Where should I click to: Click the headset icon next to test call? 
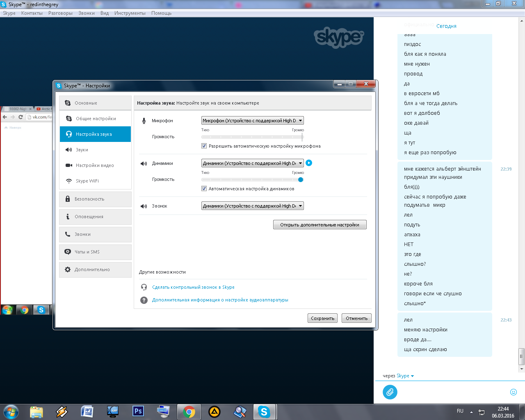[144, 287]
